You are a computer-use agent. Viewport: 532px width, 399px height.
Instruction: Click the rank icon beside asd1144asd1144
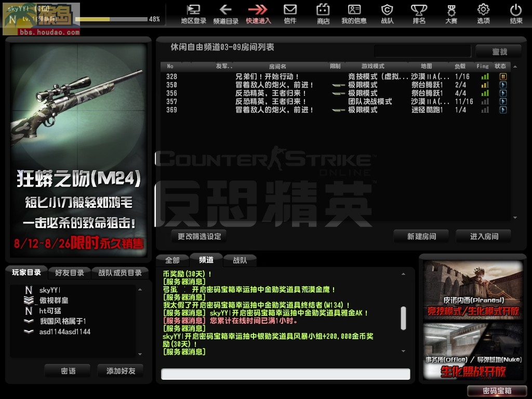click(x=29, y=331)
